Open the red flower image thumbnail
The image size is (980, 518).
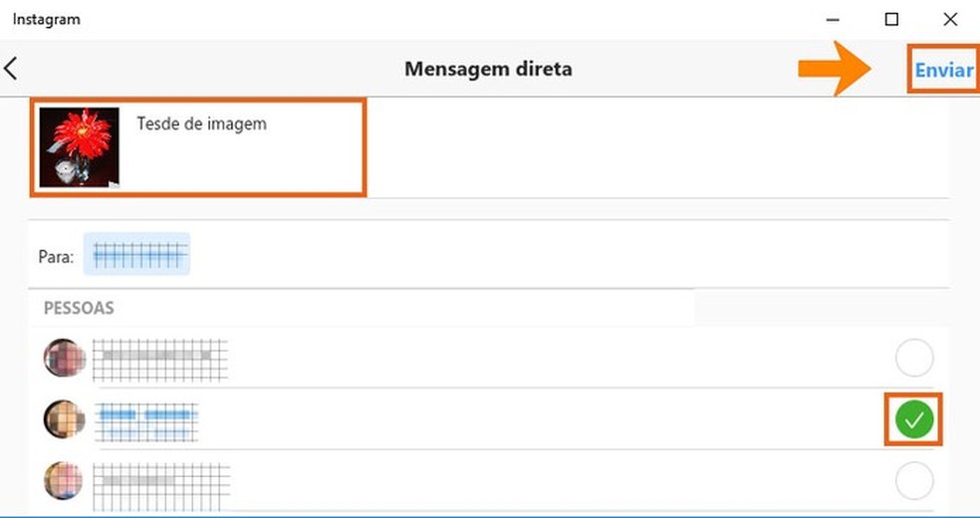(80, 147)
